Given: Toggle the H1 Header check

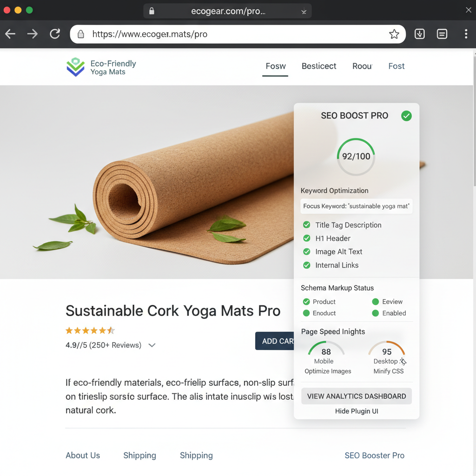Looking at the screenshot, I should [x=307, y=238].
